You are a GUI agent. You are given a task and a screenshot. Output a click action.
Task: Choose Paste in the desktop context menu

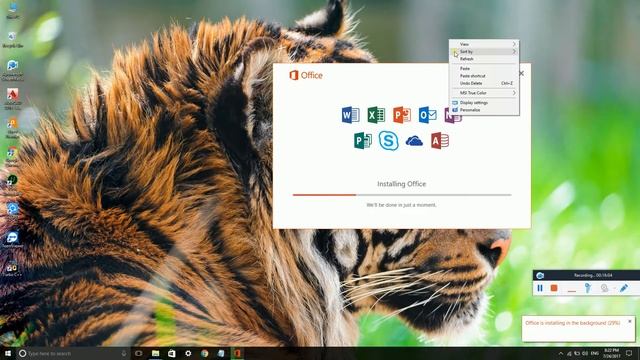(x=484, y=69)
